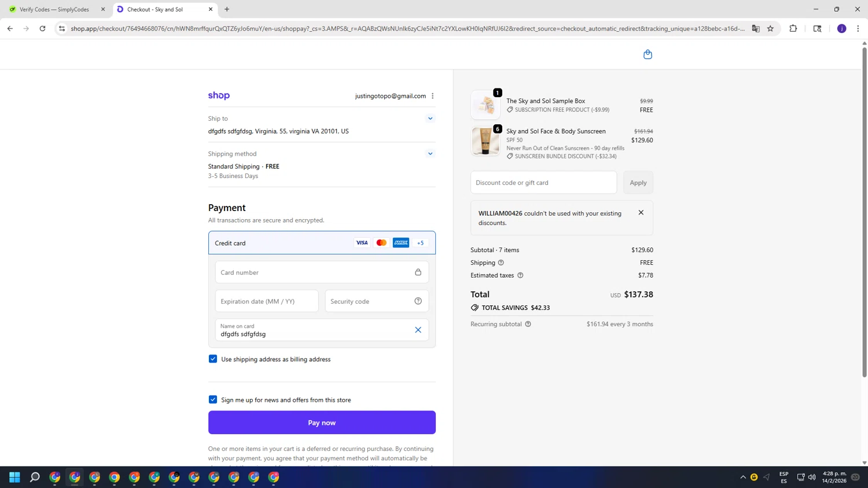Click the Visa card icon

click(x=362, y=243)
